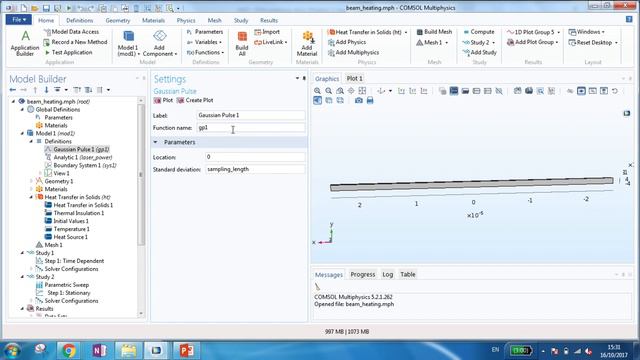Open the File menu
Screen dimensions: 640x360
coord(18,20)
